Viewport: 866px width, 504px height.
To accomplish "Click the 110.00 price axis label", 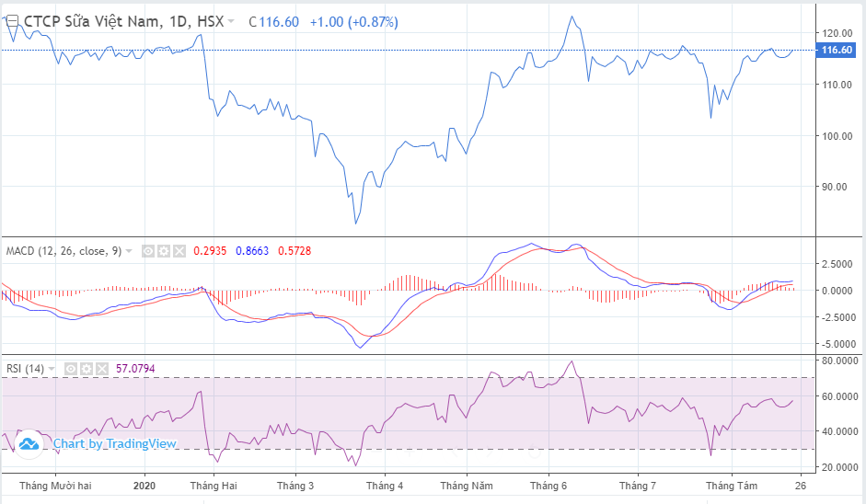I will pyautogui.click(x=837, y=85).
